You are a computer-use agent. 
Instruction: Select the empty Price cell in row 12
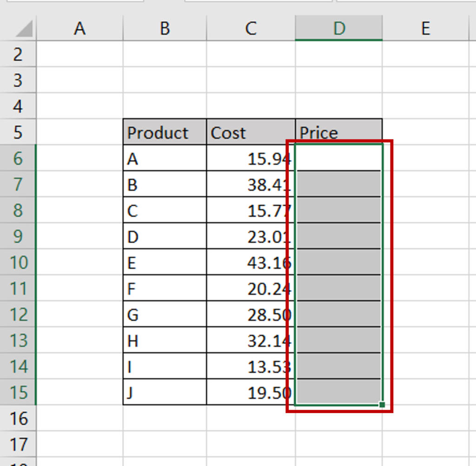click(x=339, y=314)
